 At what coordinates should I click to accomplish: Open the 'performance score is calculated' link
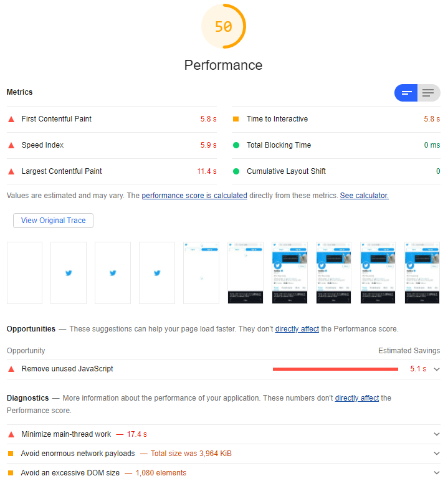click(x=194, y=196)
